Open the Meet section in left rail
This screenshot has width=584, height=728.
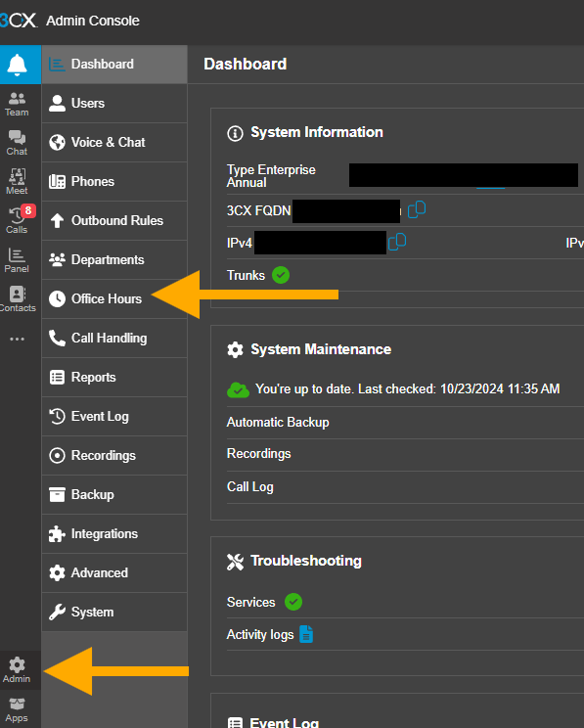17,182
